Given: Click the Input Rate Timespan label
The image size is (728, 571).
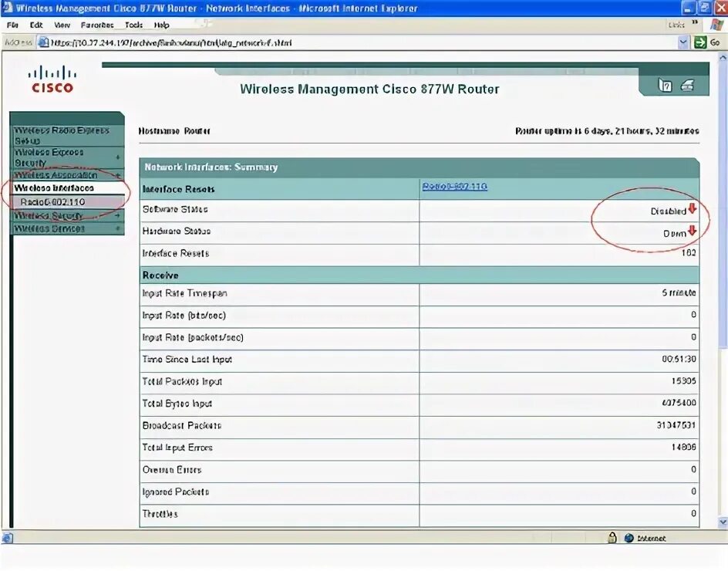Looking at the screenshot, I should point(184,293).
